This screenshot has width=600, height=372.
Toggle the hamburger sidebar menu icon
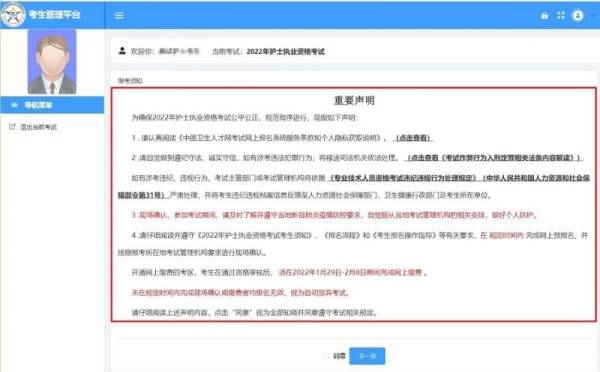(x=119, y=15)
